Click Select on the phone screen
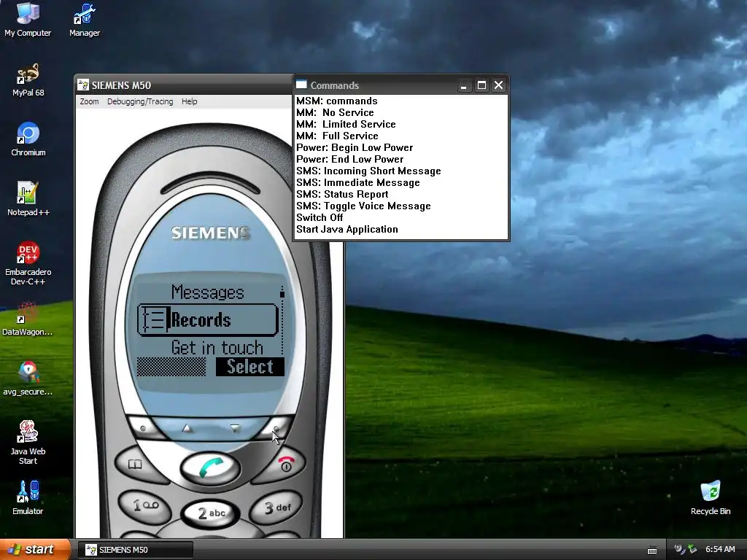747x560 pixels. (x=250, y=367)
